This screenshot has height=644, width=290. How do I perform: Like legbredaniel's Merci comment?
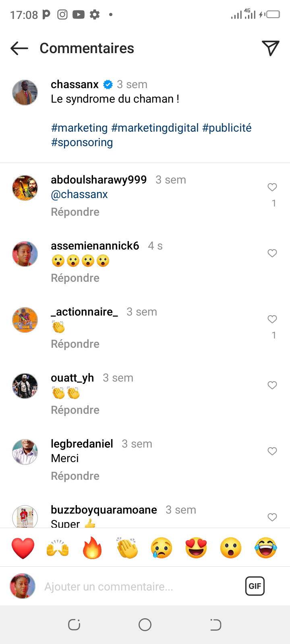(x=272, y=451)
